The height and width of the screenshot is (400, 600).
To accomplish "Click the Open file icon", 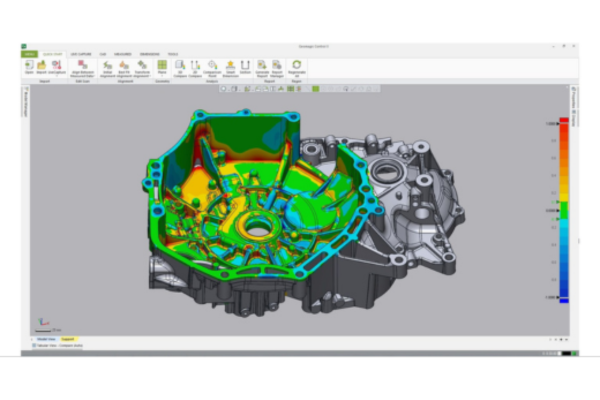I will pyautogui.click(x=29, y=65).
